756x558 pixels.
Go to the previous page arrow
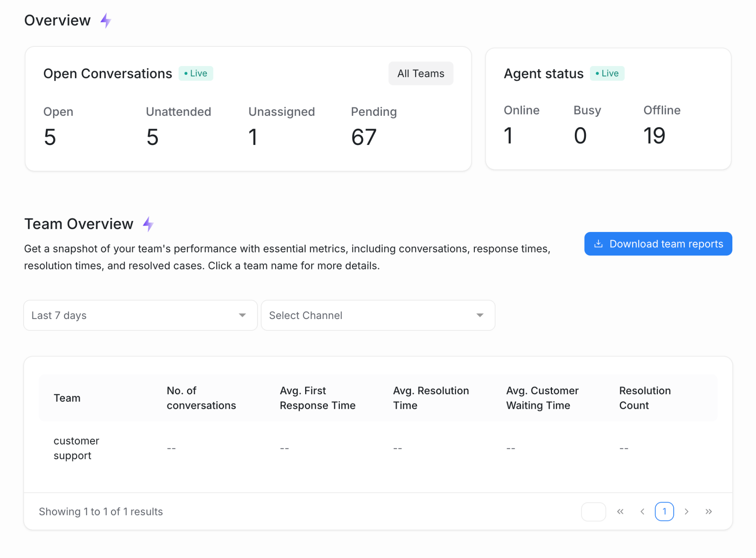click(x=642, y=512)
